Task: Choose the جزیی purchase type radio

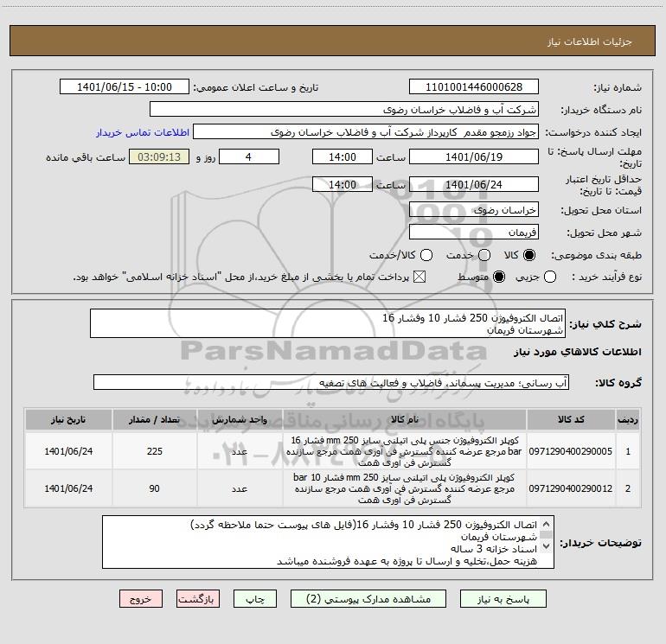Action: coord(550,277)
